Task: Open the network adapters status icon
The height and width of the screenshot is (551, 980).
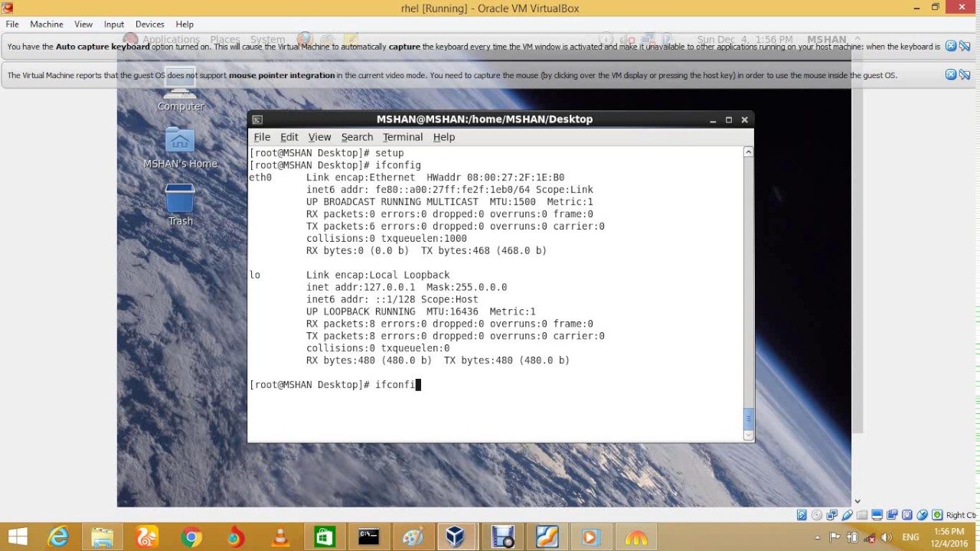Action: 832,515
